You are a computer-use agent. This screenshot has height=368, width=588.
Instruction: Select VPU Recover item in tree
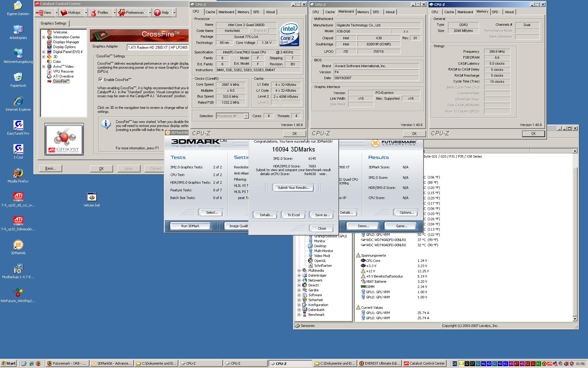(63, 71)
